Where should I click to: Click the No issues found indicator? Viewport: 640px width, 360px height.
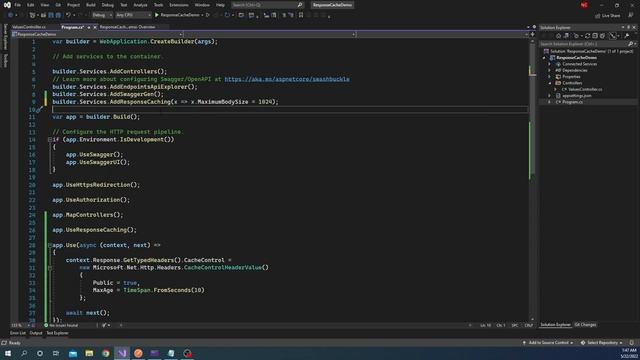click(x=61, y=325)
